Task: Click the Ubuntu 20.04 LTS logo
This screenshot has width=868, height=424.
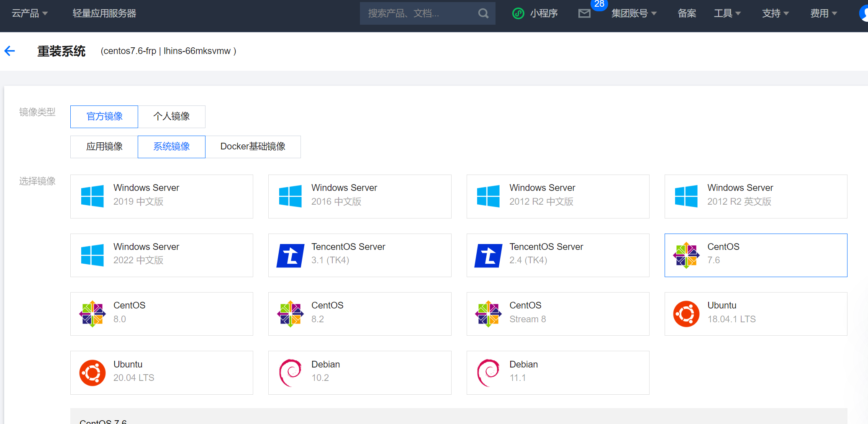Action: pos(92,373)
